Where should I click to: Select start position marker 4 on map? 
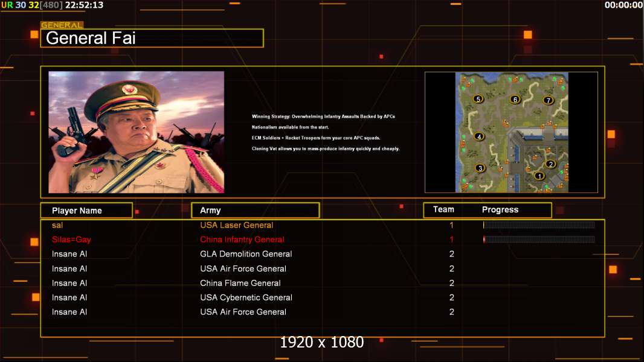point(479,136)
